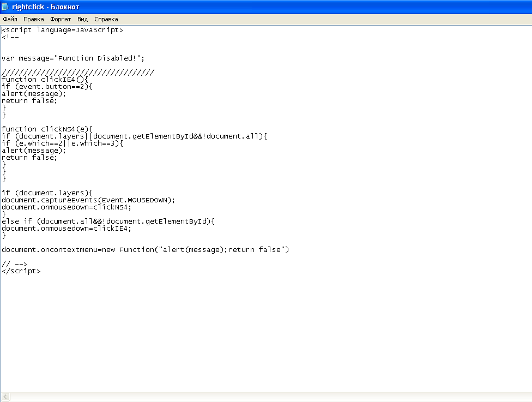
Task: Click the 'function clickIE4(){' line
Action: click(x=45, y=80)
